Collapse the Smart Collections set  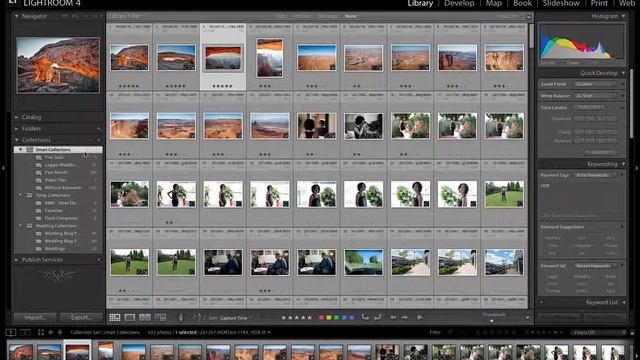(x=20, y=150)
